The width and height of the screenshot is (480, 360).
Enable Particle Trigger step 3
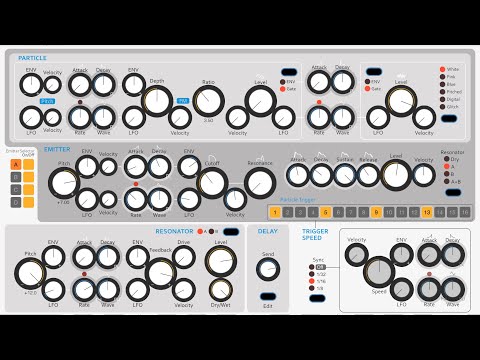(x=300, y=212)
